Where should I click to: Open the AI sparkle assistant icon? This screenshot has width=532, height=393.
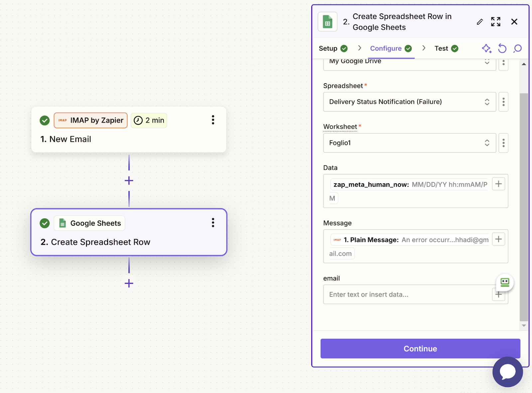486,48
